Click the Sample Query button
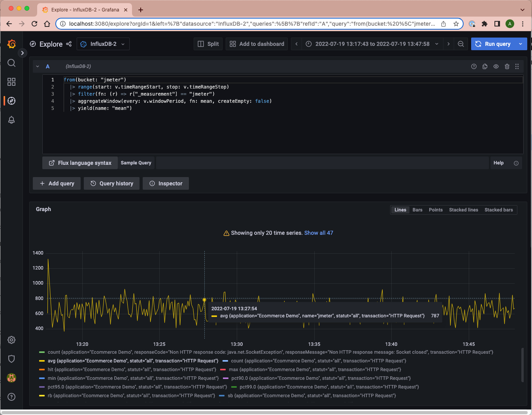Screen dimensions: 532x415 136,163
